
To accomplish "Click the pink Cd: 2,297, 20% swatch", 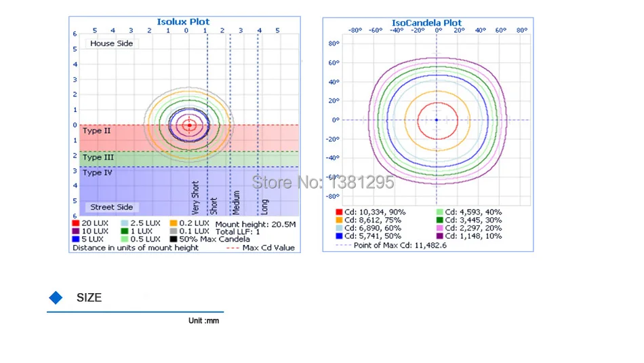I will 439,228.
